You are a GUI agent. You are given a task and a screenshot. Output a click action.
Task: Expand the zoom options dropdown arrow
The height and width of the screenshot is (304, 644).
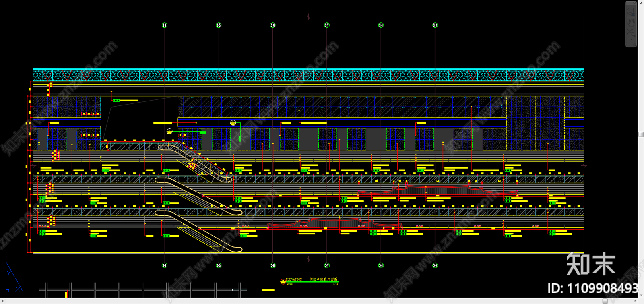[x=631, y=39]
